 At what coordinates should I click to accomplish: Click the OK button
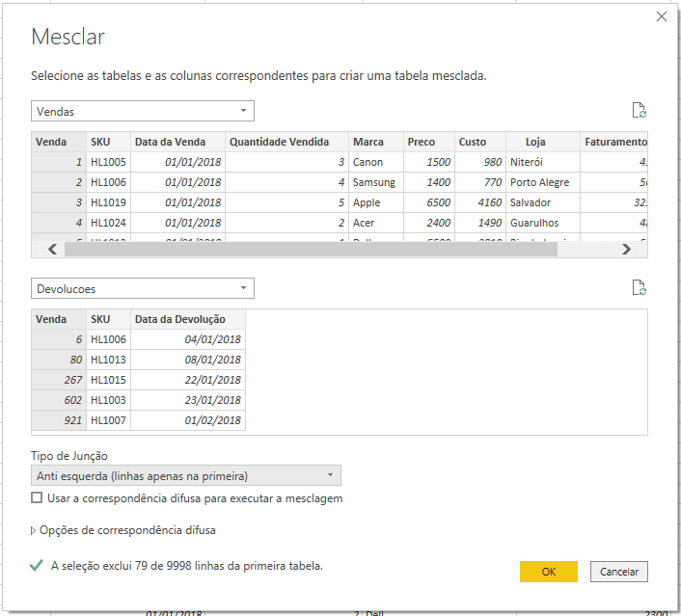pyautogui.click(x=548, y=572)
